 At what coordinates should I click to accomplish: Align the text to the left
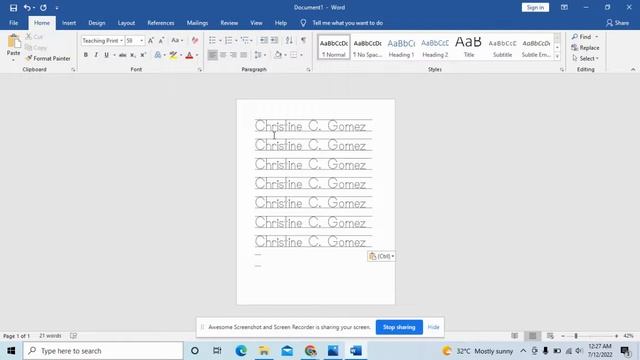(x=213, y=55)
